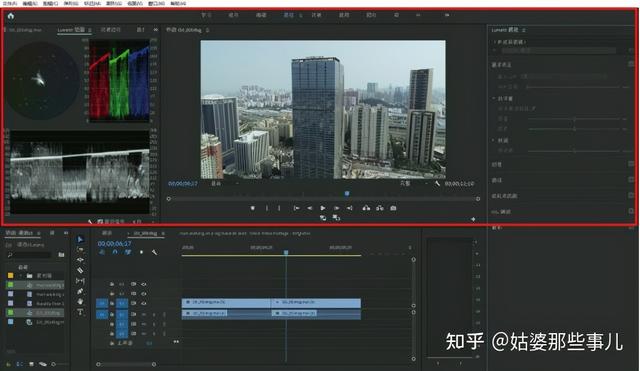Image resolution: width=640 pixels, height=371 pixels.
Task: Export a frame with the camera icon
Action: [x=393, y=208]
